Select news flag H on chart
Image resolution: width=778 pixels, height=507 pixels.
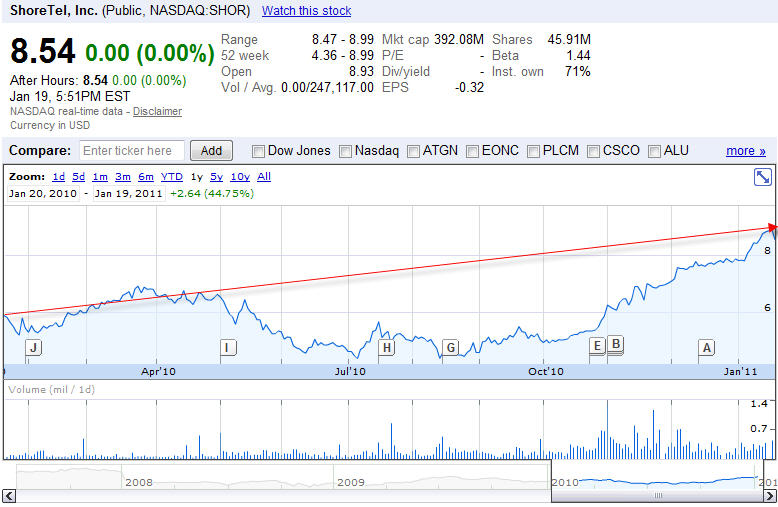click(386, 347)
